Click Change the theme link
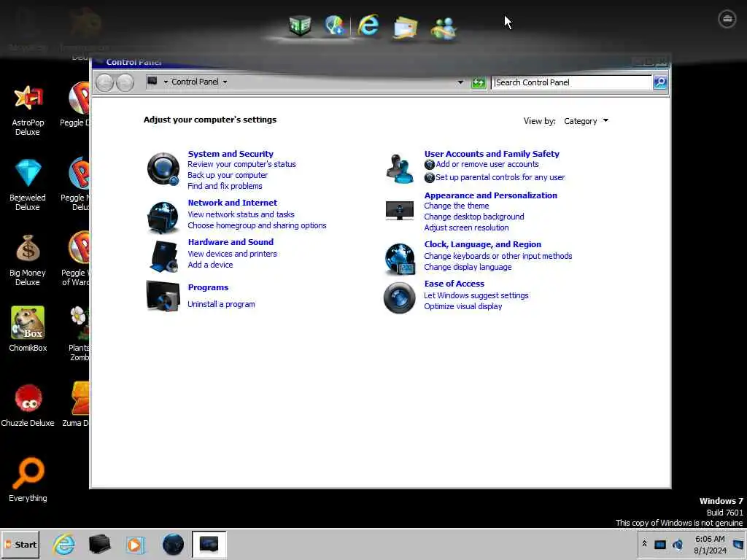The height and width of the screenshot is (560, 747). coord(457,206)
